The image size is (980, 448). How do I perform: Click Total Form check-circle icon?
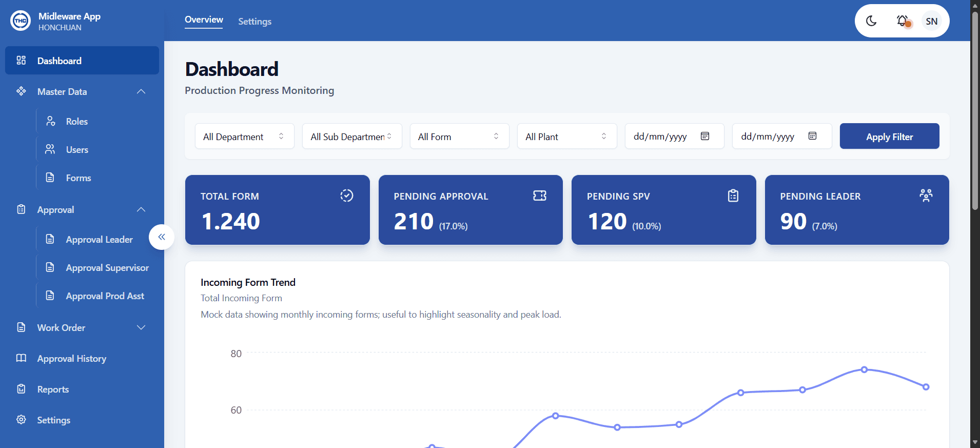coord(347,196)
